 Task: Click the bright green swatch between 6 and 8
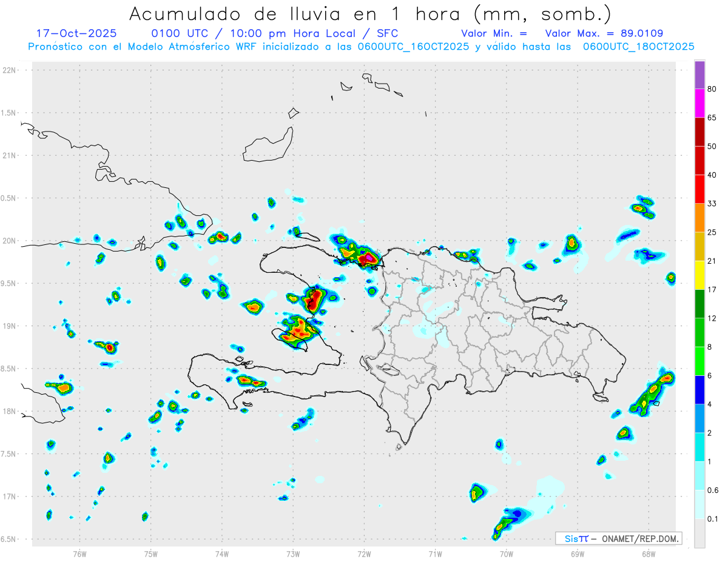699,361
